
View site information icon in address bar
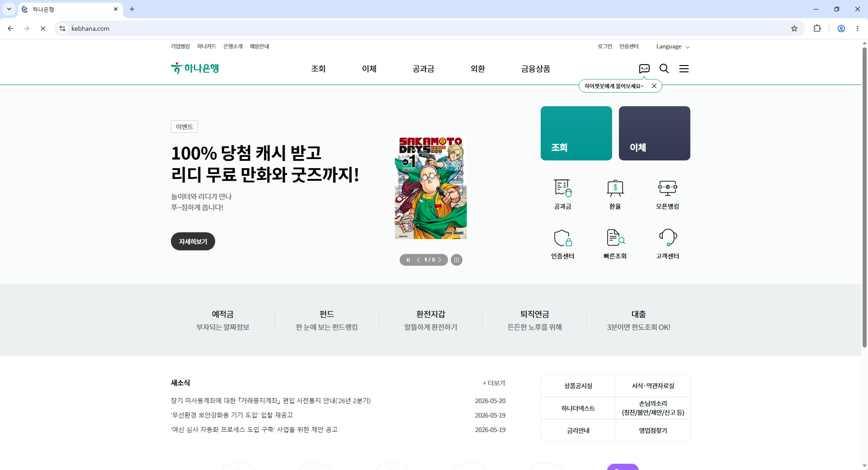[x=62, y=28]
